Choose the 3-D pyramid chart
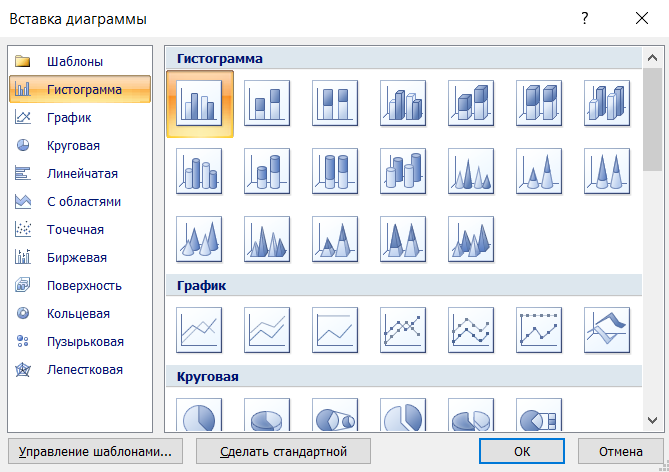 click(471, 239)
